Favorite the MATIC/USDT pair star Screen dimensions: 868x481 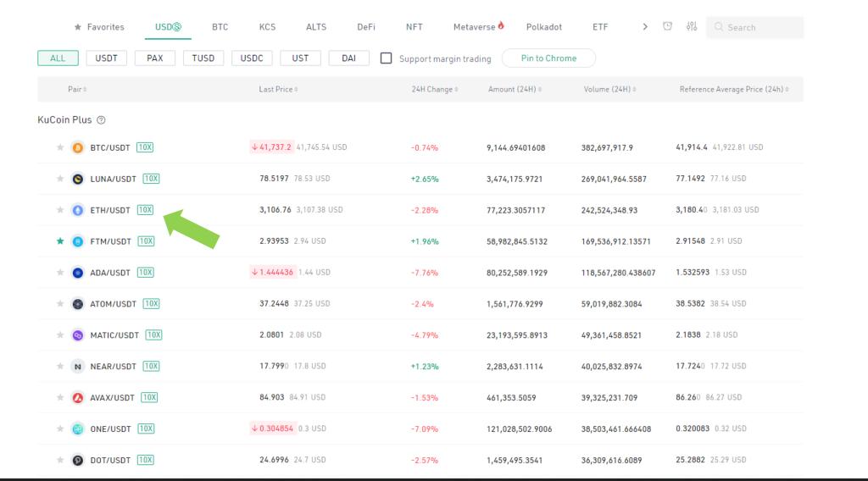pyautogui.click(x=60, y=335)
